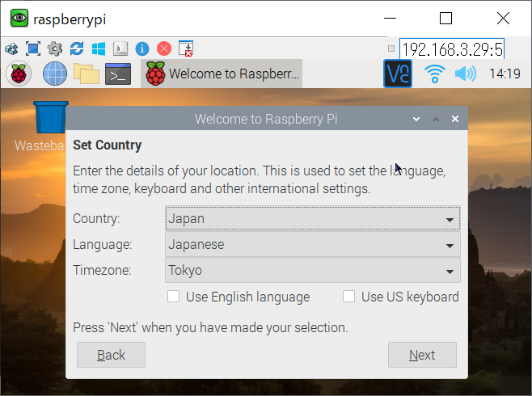Show connection info icon
The width and height of the screenshot is (532, 396).
point(142,48)
